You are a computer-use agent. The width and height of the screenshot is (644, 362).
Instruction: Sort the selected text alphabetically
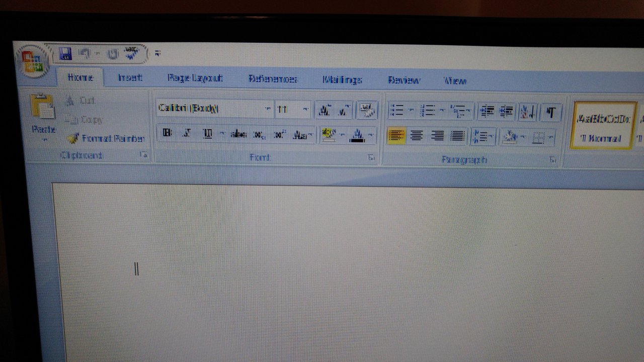click(528, 111)
